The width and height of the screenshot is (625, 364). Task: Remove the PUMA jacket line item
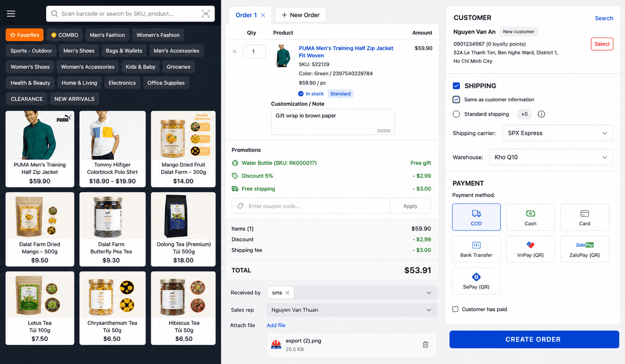click(x=235, y=51)
